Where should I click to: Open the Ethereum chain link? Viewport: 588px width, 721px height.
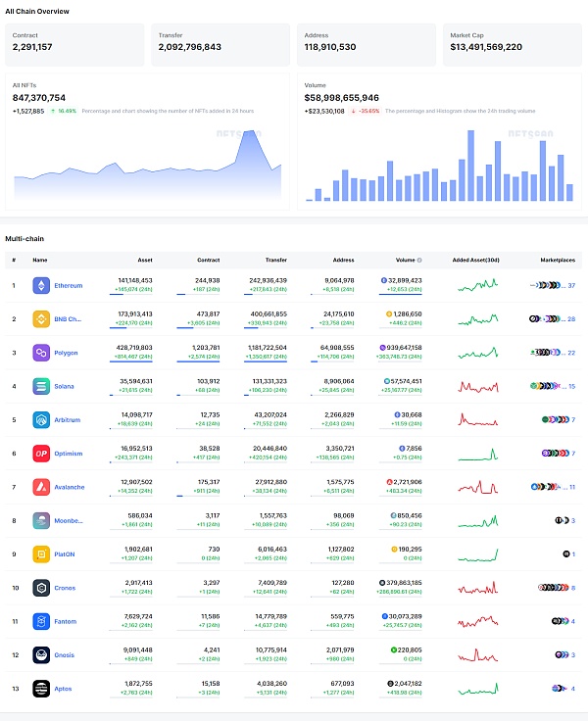tap(69, 285)
